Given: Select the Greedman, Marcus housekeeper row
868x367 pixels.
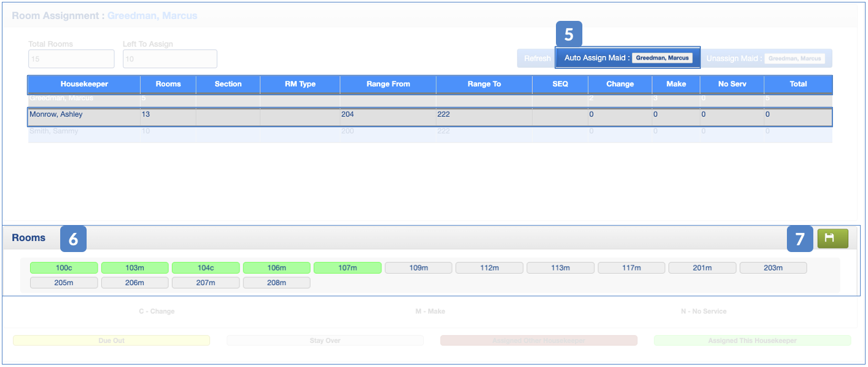Looking at the screenshot, I should click(84, 98).
